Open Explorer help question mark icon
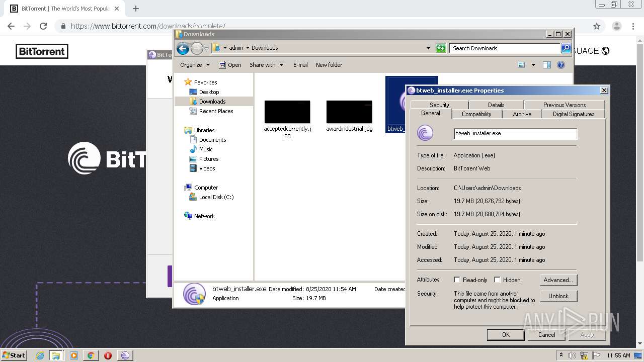The height and width of the screenshot is (362, 644). 561,65
